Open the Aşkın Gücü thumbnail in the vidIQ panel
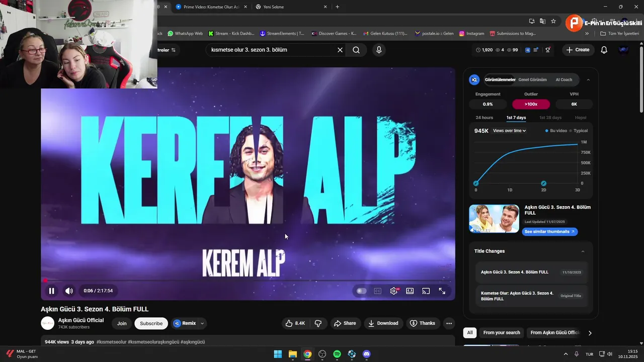The height and width of the screenshot is (362, 644). point(494,219)
